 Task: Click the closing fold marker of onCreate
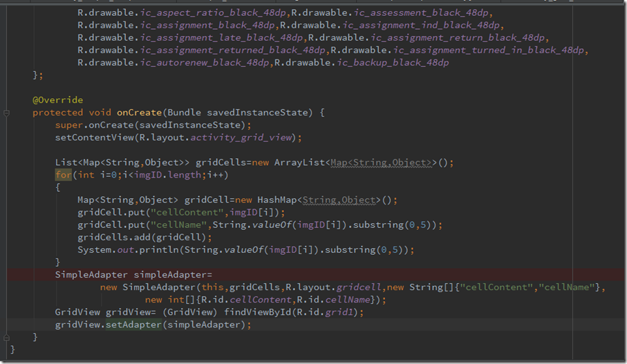pos(7,337)
